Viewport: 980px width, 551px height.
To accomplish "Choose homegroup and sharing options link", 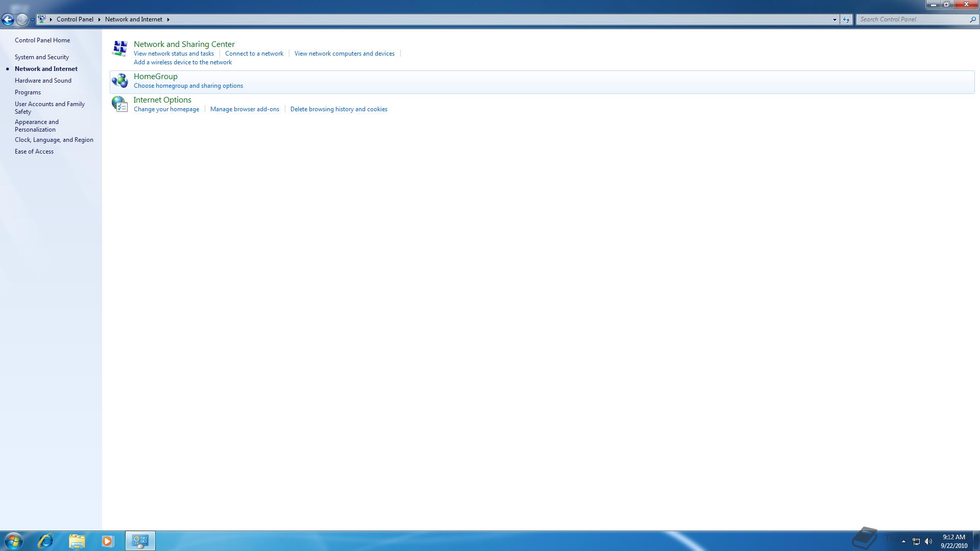I will coord(188,86).
